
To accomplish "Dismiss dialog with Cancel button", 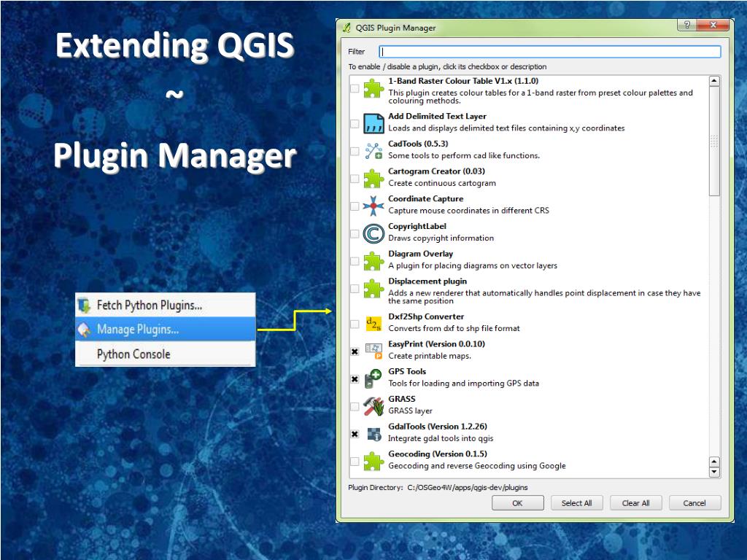I will tap(694, 503).
